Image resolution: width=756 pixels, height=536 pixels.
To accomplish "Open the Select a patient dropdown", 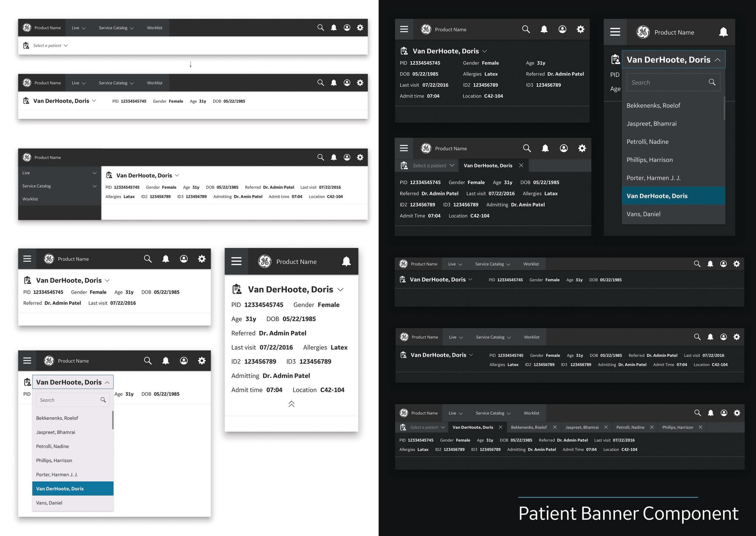I will (x=48, y=45).
